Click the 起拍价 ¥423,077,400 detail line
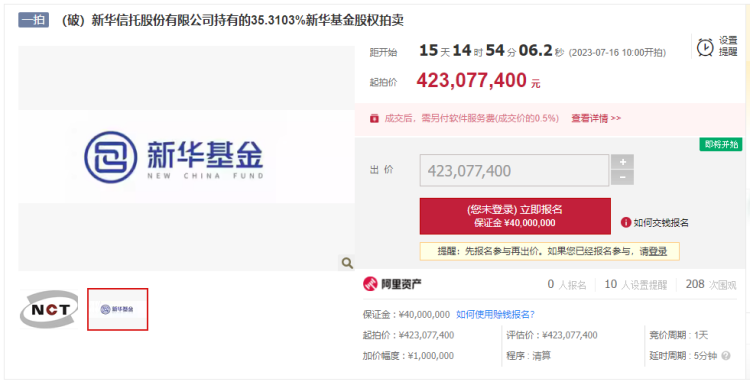750x385 pixels. tap(408, 335)
